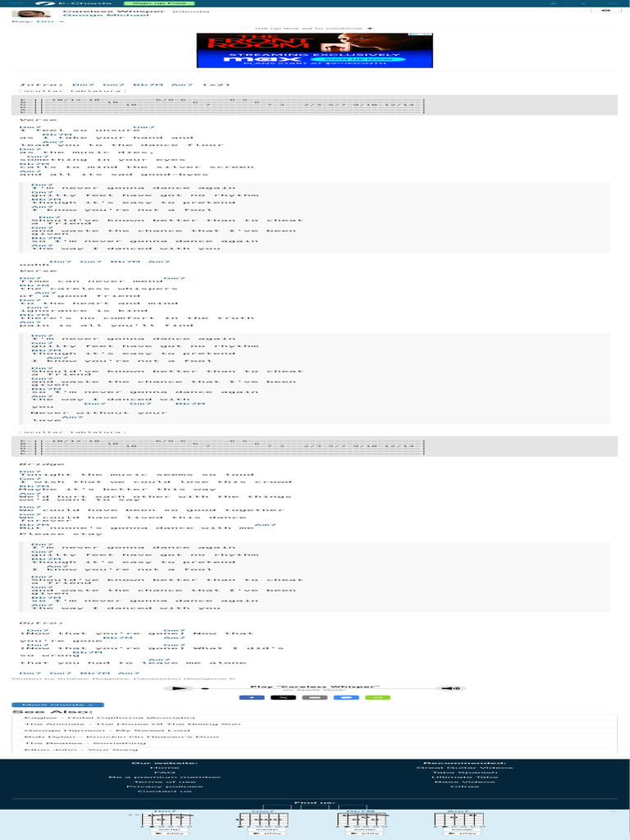Click 'Be a premium member' in footer
This screenshot has width=630, height=840.
click(x=164, y=777)
